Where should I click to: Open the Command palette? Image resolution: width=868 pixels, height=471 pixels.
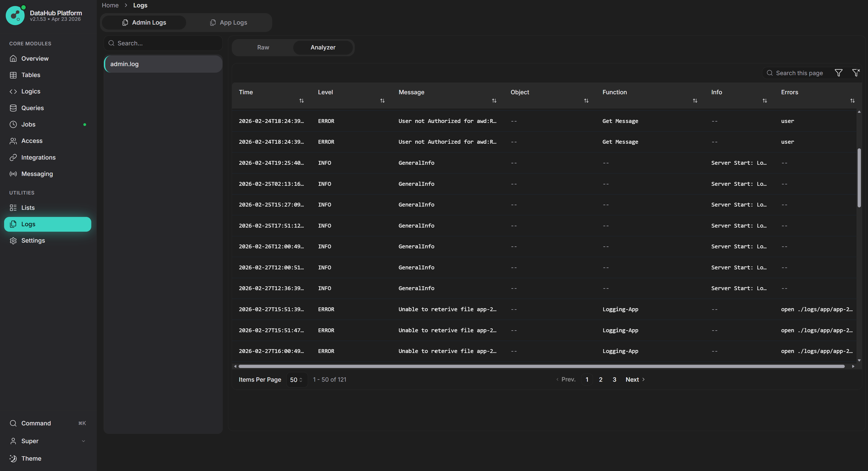tap(48, 423)
